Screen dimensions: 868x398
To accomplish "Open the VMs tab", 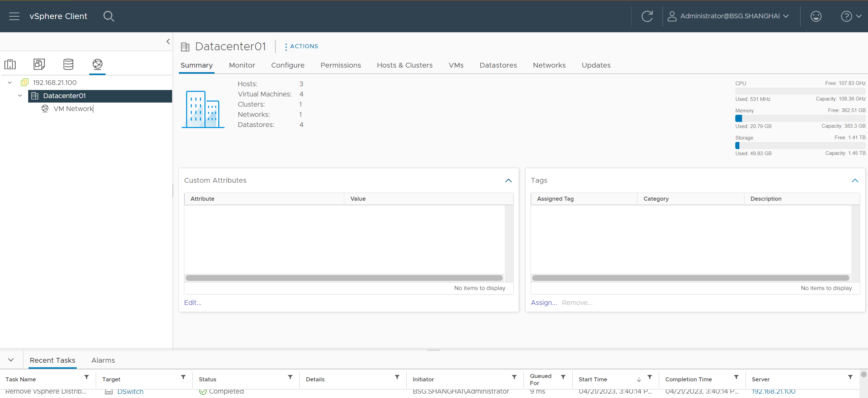I will [456, 65].
